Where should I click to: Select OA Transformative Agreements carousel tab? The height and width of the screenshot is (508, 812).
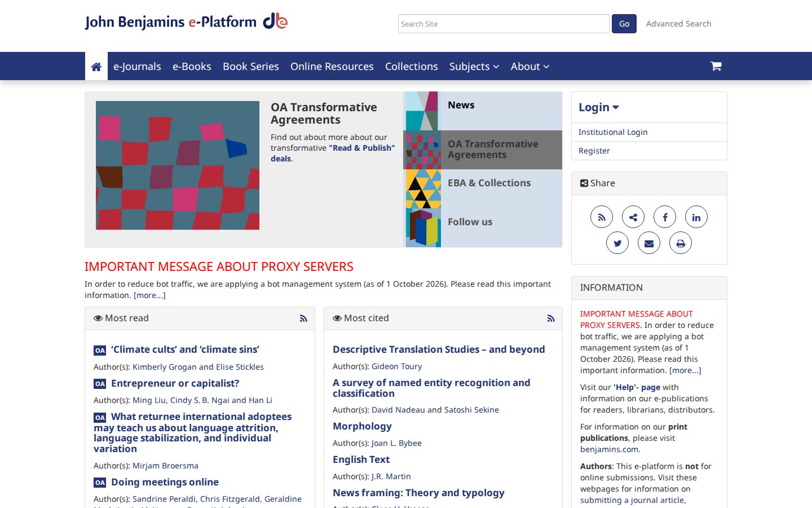pos(483,150)
